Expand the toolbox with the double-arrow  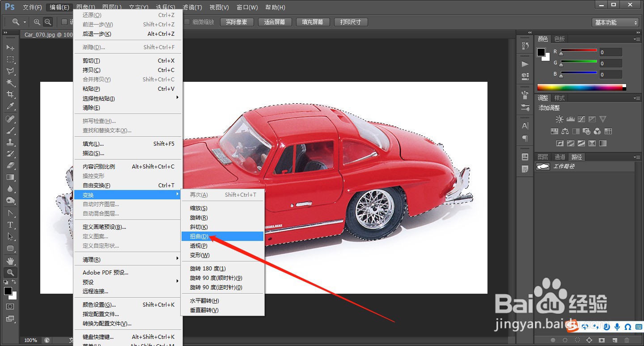6,33
